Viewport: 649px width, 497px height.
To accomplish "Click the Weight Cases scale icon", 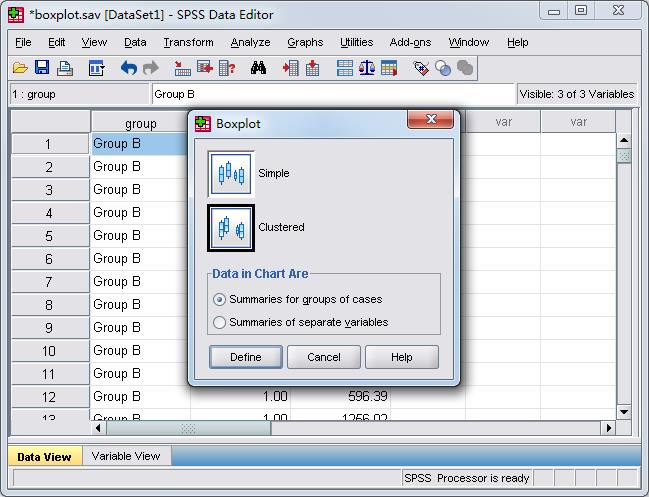I will (367, 68).
